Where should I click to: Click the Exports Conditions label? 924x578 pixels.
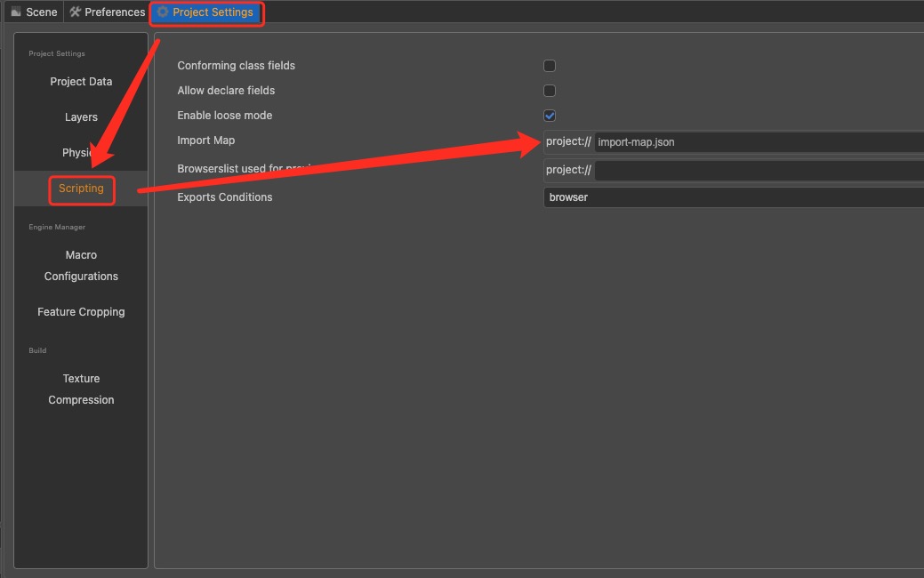click(224, 197)
